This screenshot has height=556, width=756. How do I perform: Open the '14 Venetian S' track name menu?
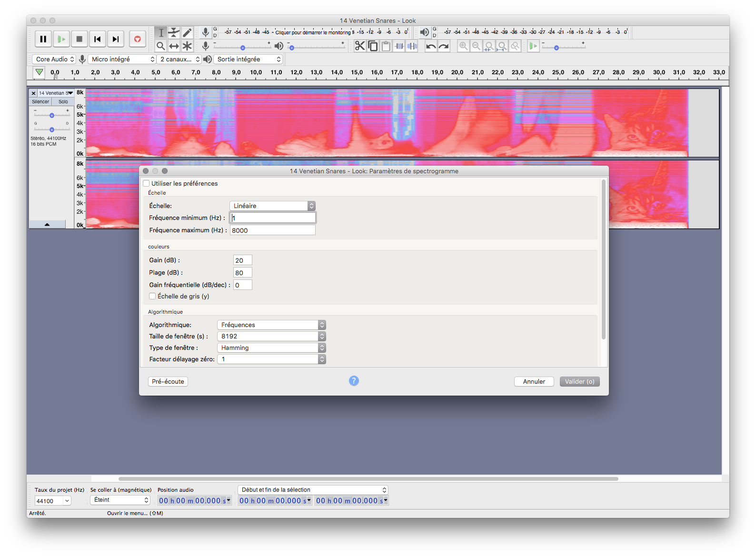[56, 93]
